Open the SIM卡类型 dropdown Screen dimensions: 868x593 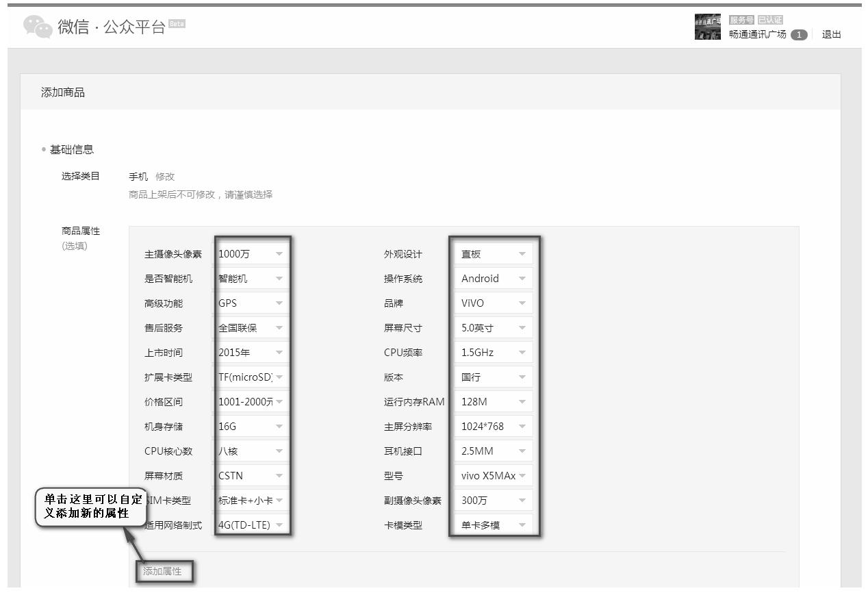coord(251,501)
